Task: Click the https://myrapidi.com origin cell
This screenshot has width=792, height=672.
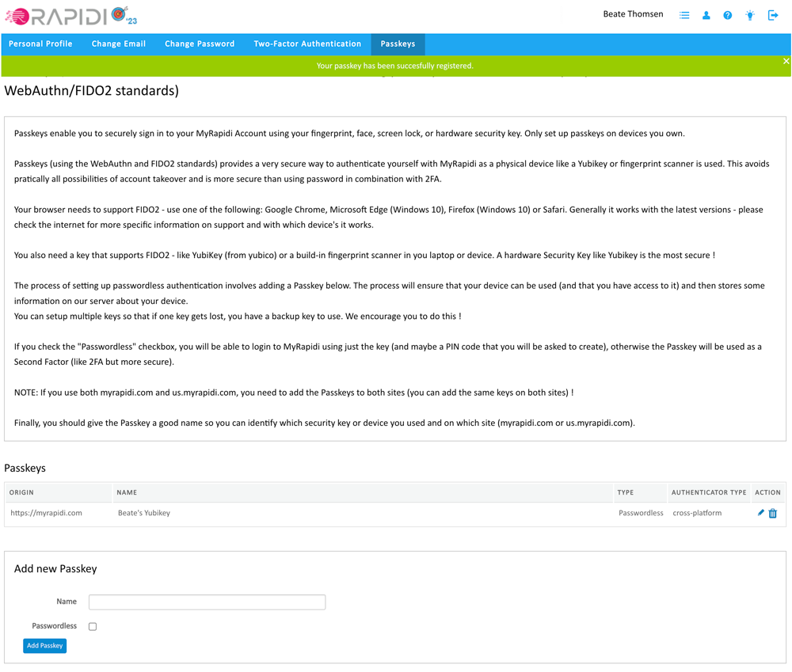Action: coord(47,513)
